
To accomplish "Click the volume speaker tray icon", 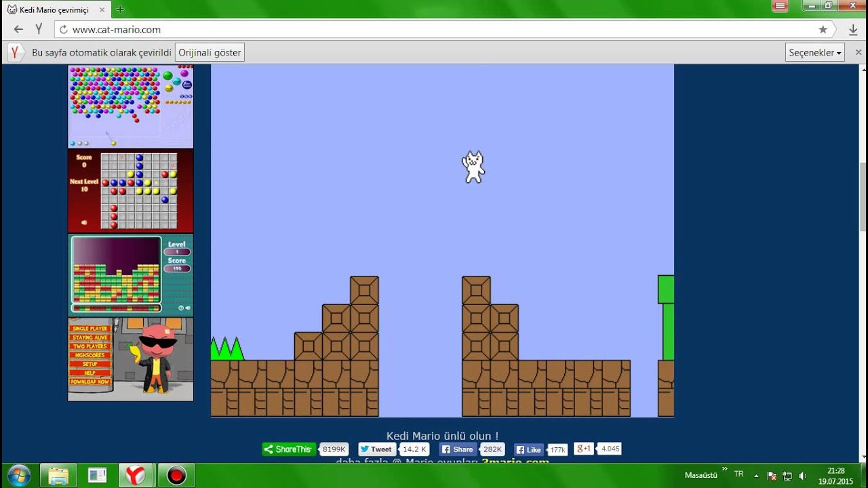I will click(x=803, y=475).
